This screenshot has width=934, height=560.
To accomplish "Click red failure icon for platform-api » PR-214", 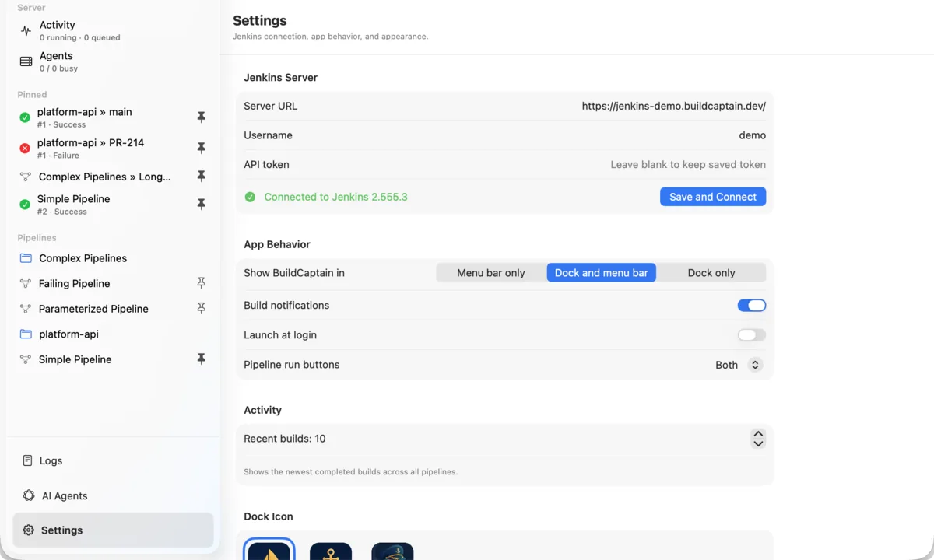I will [25, 148].
